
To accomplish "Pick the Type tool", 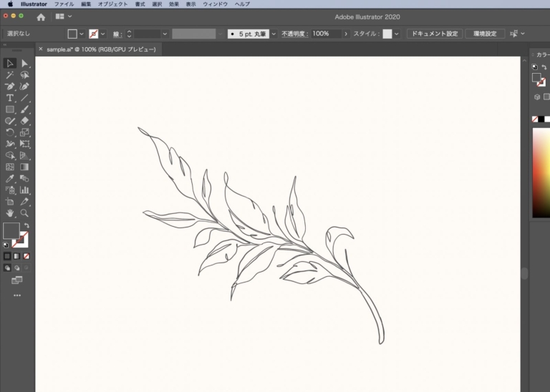I will click(10, 98).
